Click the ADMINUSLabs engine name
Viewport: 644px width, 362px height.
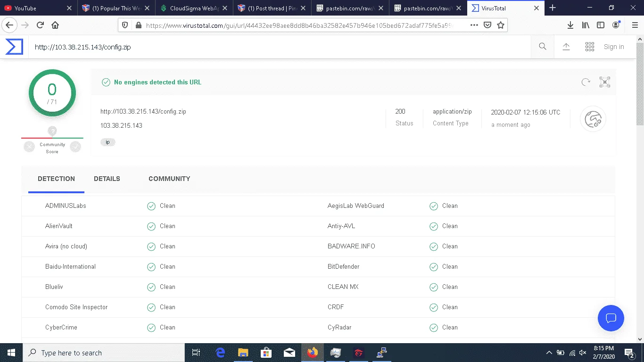[66, 206]
